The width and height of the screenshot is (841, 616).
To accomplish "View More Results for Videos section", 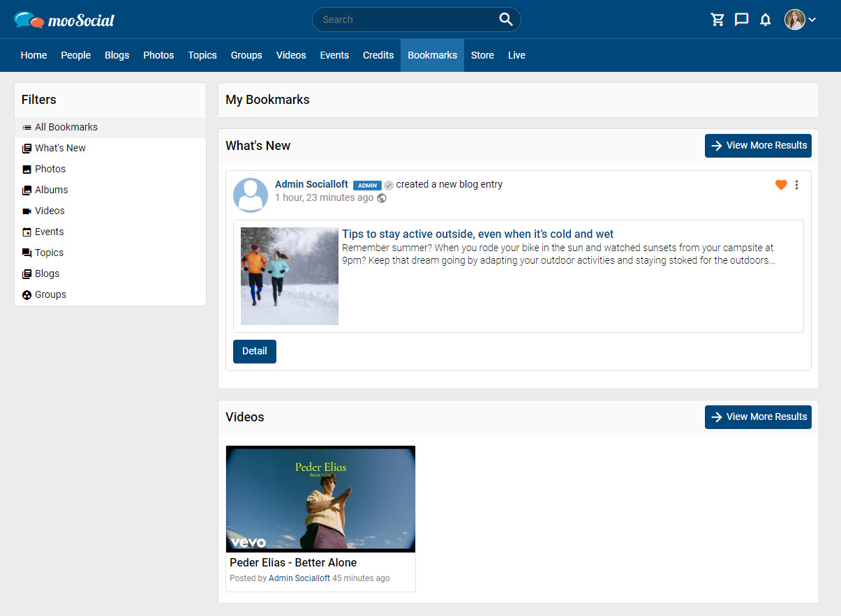I will coord(758,417).
